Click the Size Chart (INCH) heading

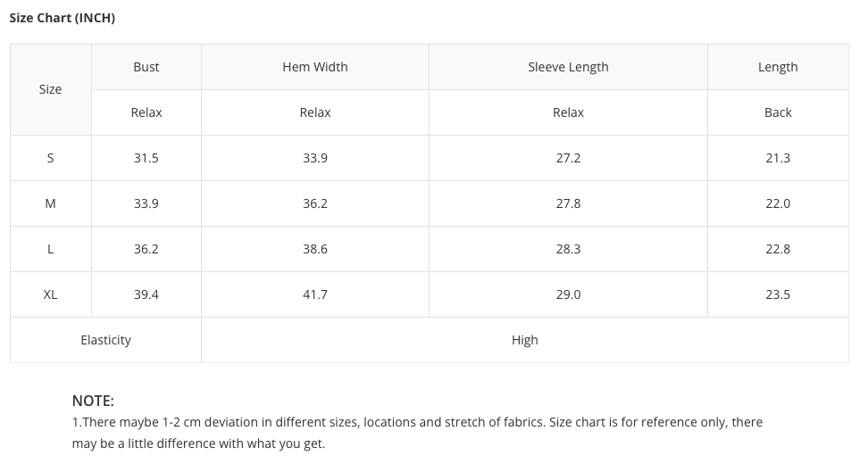pyautogui.click(x=63, y=18)
